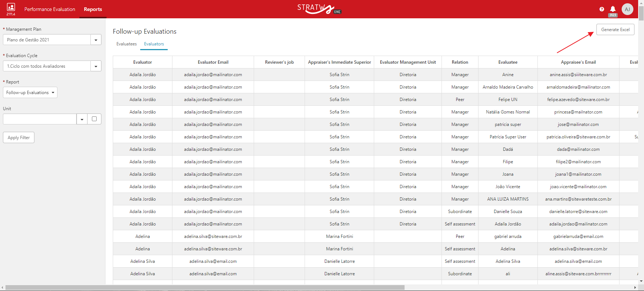
Task: Click the email princesa@mailnator.com
Action: pyautogui.click(x=578, y=112)
